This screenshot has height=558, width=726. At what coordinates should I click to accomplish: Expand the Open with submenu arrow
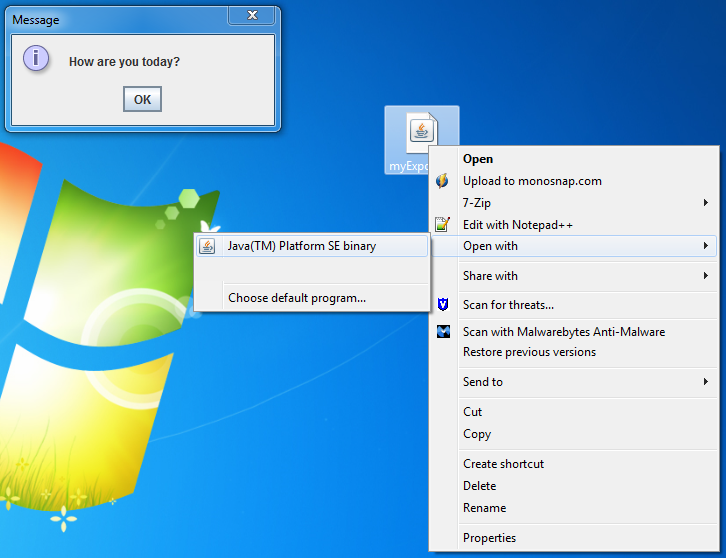pos(706,245)
